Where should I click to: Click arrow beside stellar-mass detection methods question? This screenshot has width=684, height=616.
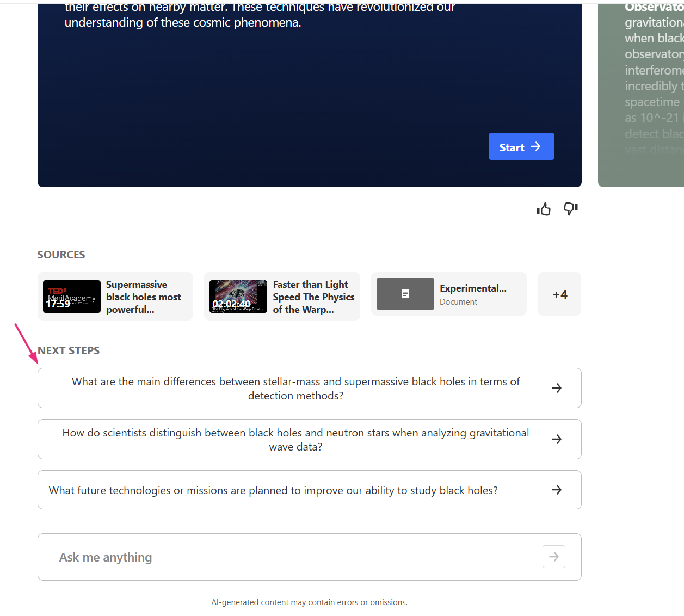coord(557,388)
